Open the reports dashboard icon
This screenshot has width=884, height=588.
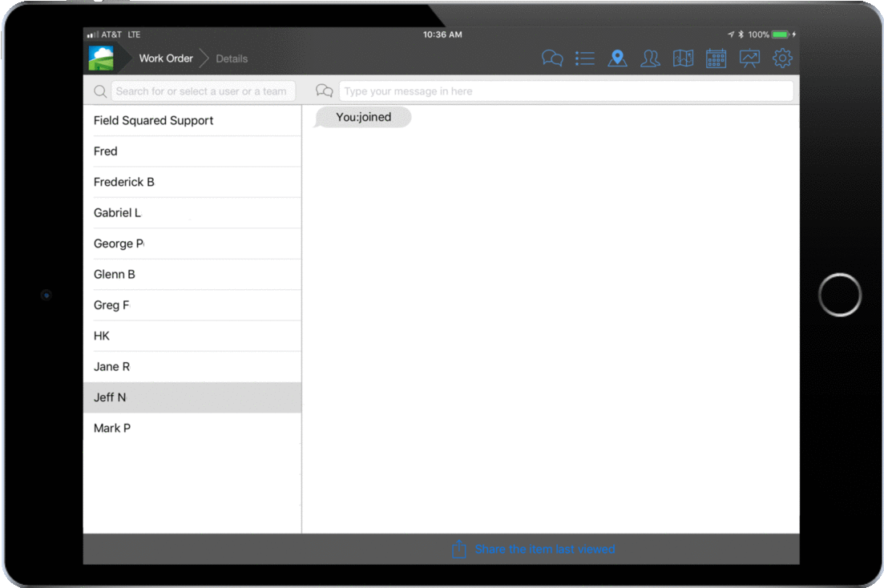(x=749, y=58)
